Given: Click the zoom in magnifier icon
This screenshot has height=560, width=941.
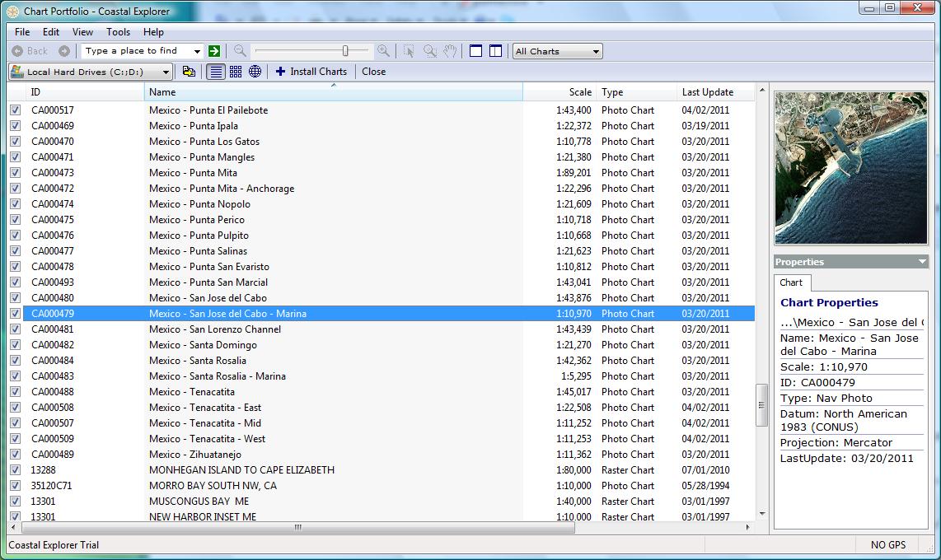Looking at the screenshot, I should pos(383,51).
